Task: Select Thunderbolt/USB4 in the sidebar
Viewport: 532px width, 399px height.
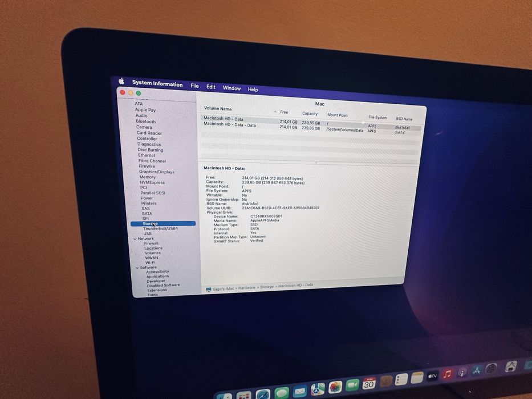Action: point(160,229)
